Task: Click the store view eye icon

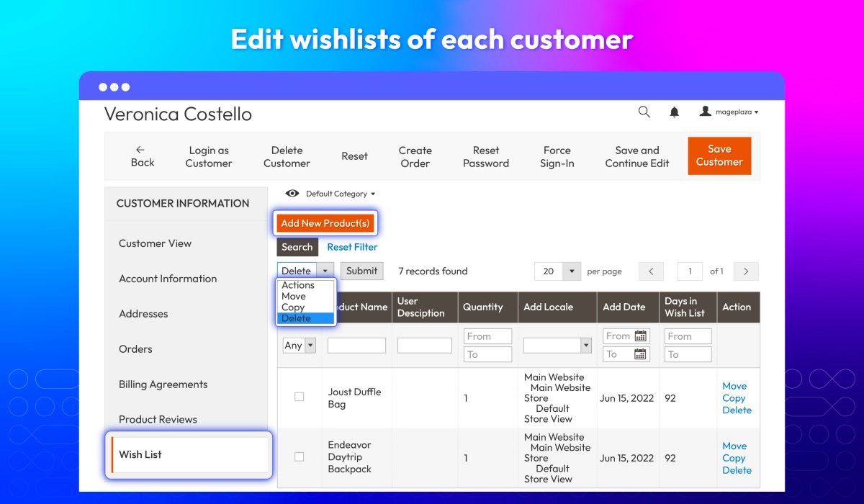Action: 292,194
